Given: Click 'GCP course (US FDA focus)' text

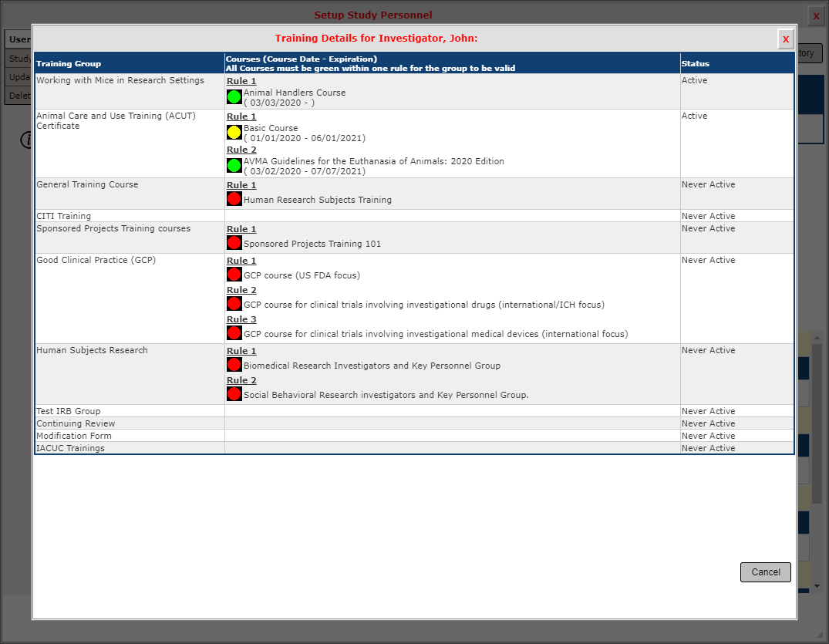Looking at the screenshot, I should pos(302,275).
